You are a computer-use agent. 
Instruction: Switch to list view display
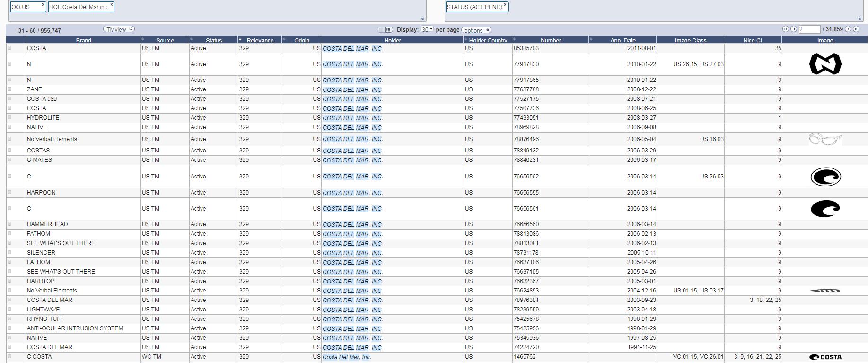pyautogui.click(x=380, y=30)
